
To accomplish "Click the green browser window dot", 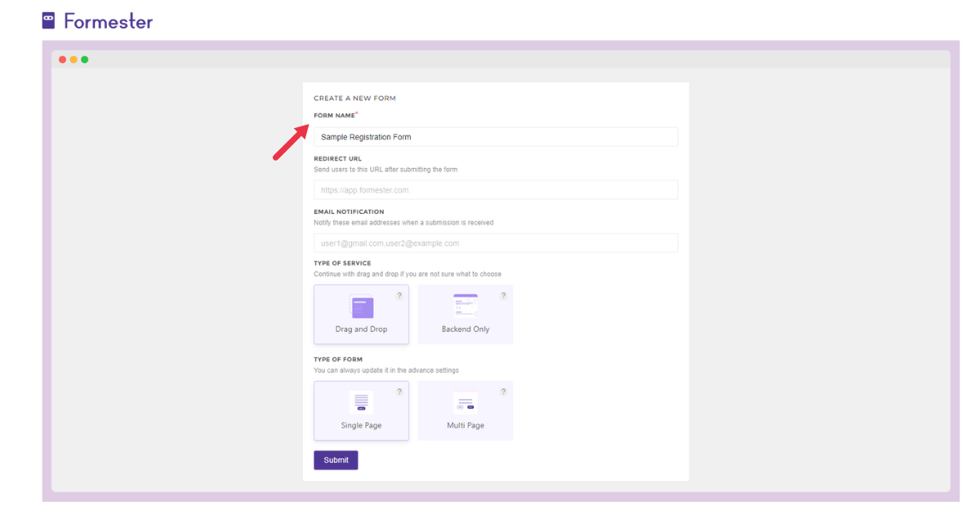I will click(84, 59).
